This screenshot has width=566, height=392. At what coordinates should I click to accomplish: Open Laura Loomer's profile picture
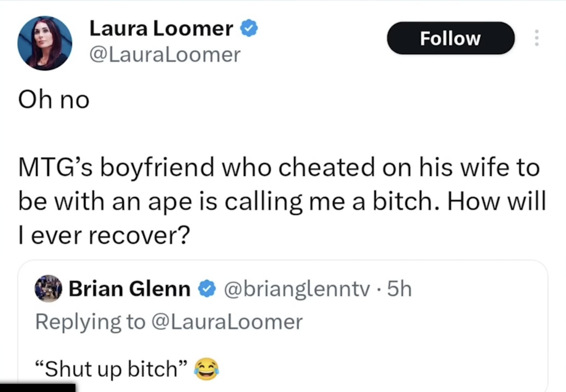45,43
